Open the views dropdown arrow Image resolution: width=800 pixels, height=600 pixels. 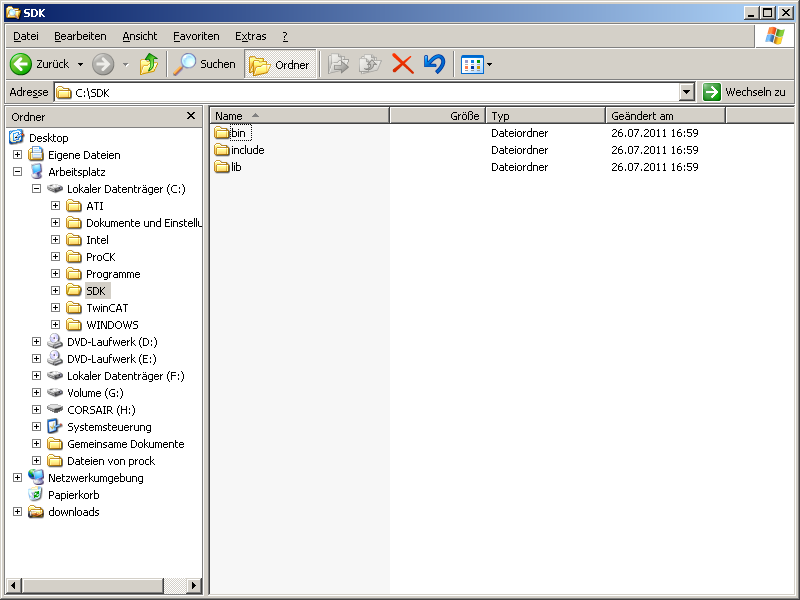[490, 65]
